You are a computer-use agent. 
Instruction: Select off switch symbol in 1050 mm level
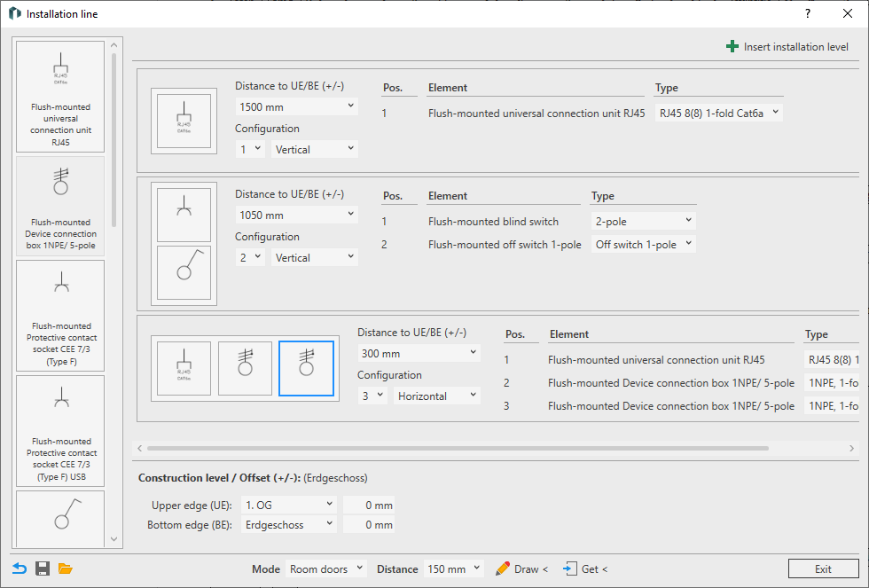click(x=184, y=272)
